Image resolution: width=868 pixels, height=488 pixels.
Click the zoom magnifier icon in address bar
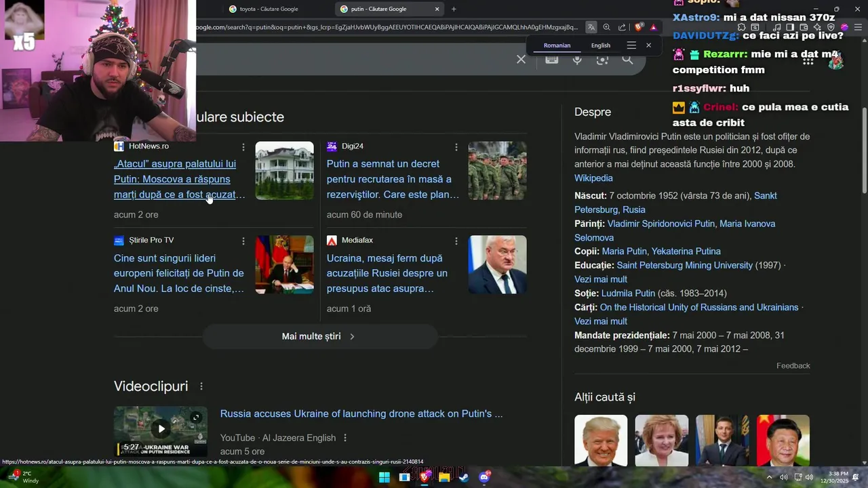606,27
